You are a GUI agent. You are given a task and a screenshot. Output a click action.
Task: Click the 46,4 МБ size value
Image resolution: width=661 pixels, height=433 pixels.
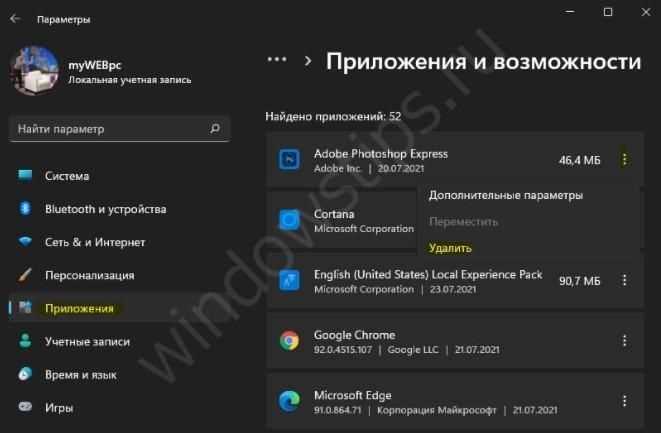579,160
